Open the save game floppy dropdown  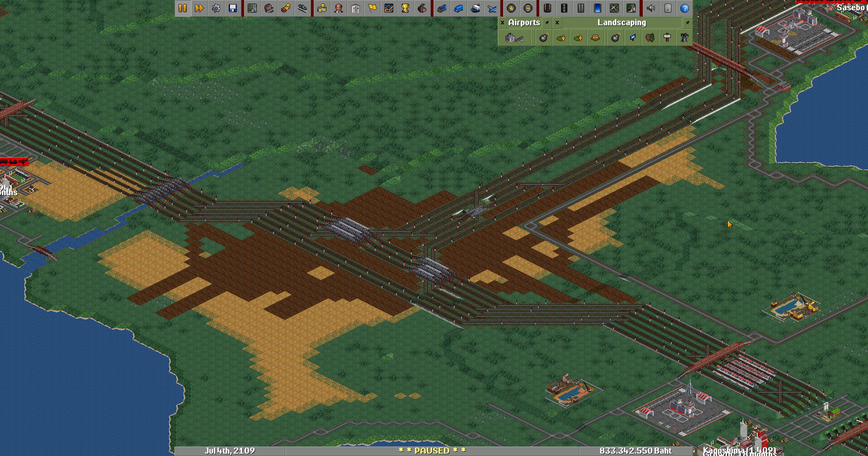(x=233, y=8)
